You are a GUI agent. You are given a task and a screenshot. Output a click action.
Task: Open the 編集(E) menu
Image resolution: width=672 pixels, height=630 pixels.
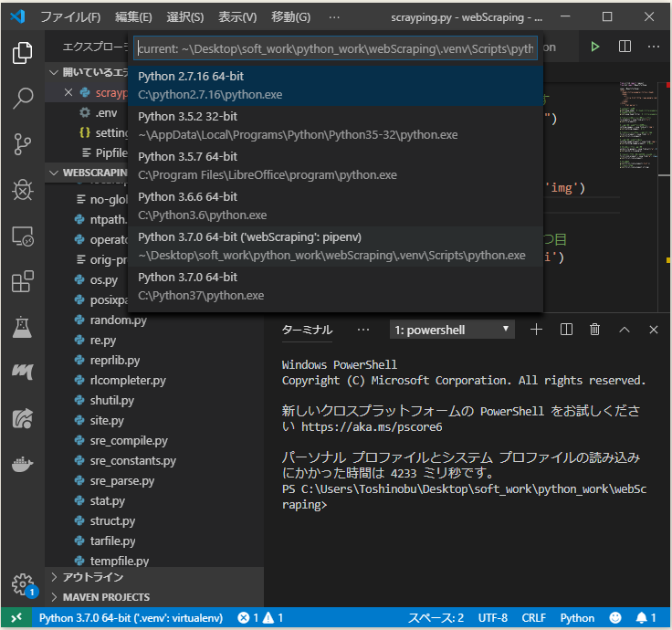tap(133, 17)
